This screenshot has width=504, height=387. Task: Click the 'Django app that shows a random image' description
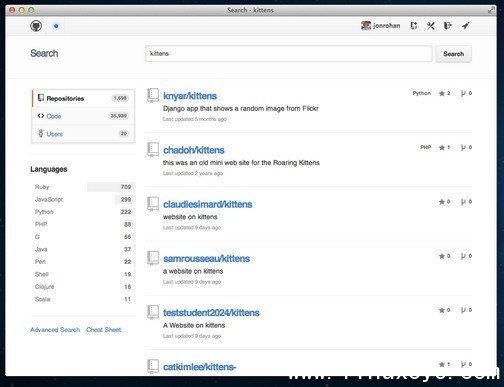click(x=241, y=108)
